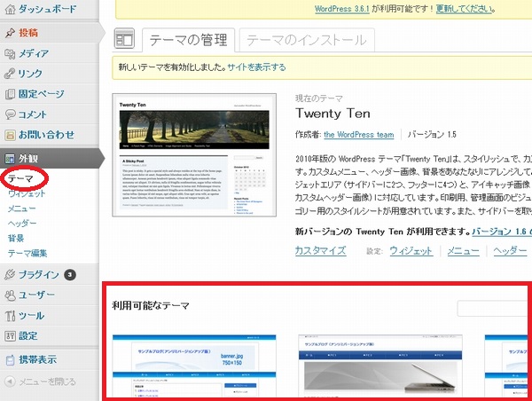Click the laptop image theme thumbnail

tap(380, 366)
